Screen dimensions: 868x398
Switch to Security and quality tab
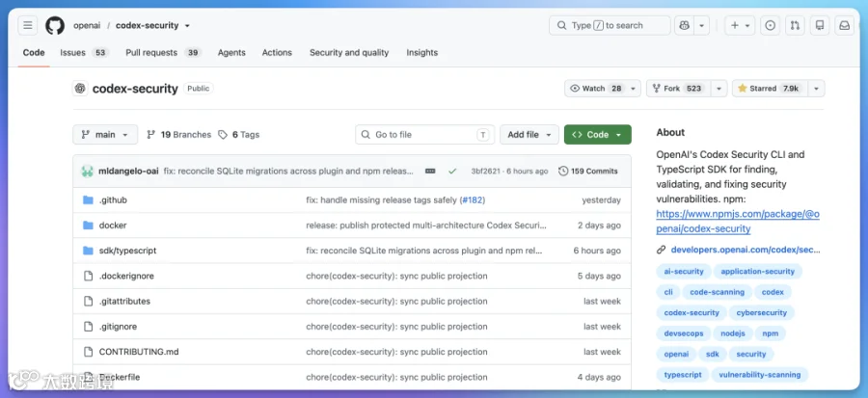click(349, 52)
